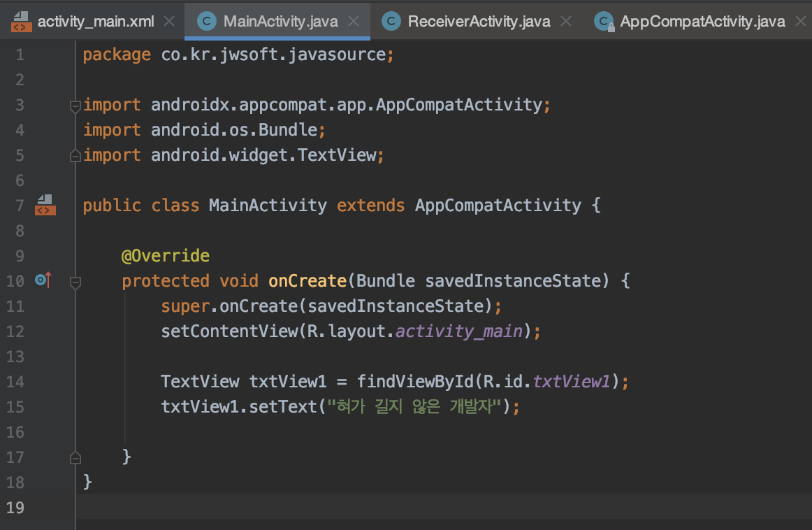Click the method fold end marker at line 17
Screen dimensions: 812x530
click(x=75, y=457)
